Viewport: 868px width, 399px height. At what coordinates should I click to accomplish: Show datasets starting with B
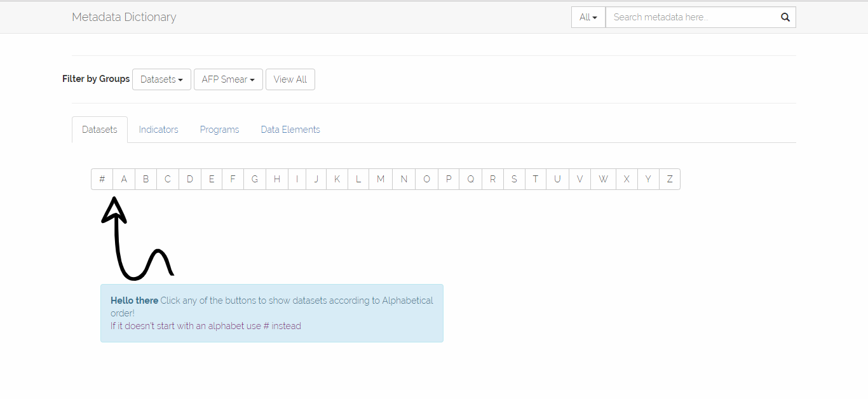[x=146, y=179]
